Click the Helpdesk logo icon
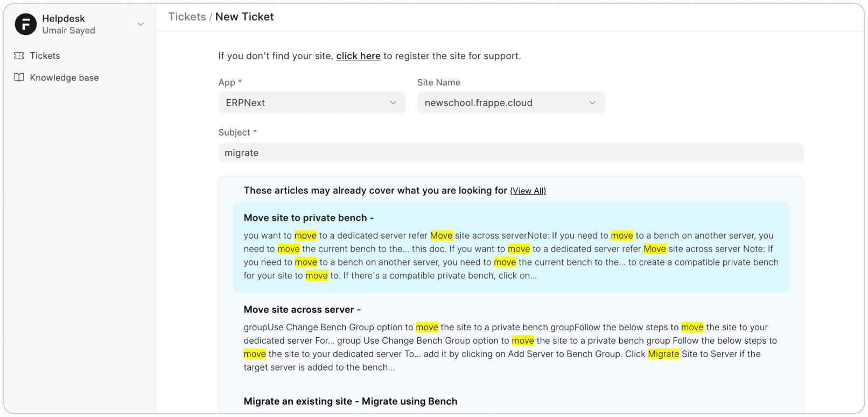The height and width of the screenshot is (417, 868). (x=25, y=24)
